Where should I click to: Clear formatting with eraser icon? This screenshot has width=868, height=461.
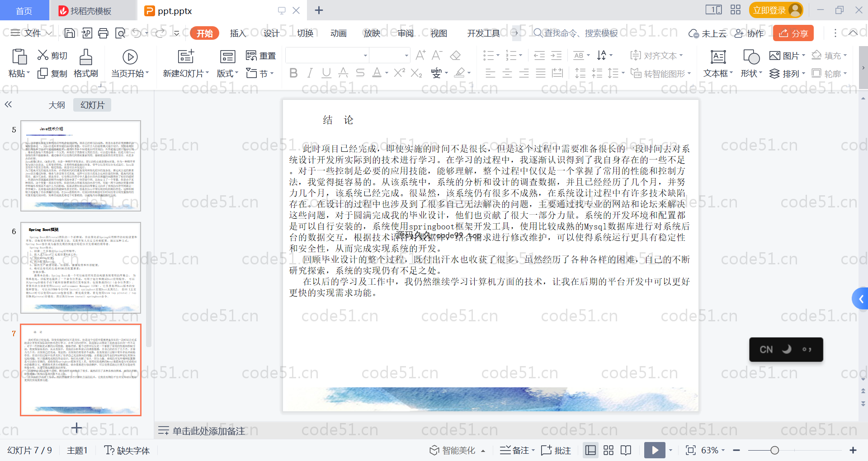tap(455, 55)
